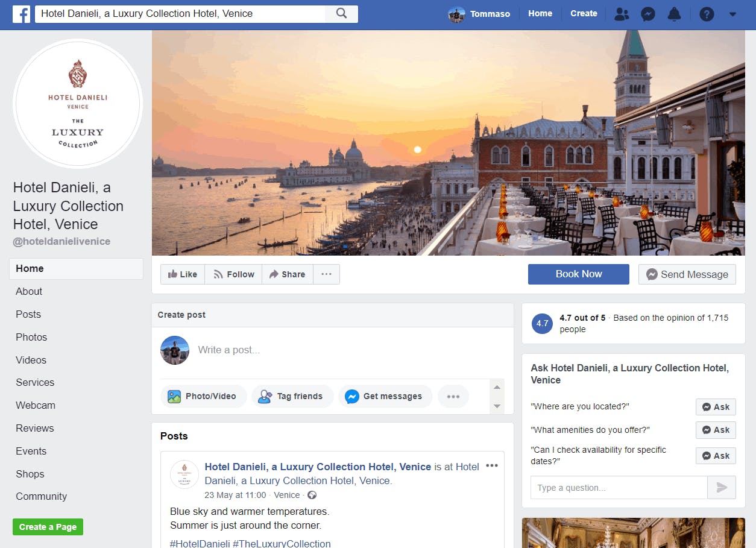Open the About section
Image resolution: width=756 pixels, height=548 pixels.
click(29, 291)
